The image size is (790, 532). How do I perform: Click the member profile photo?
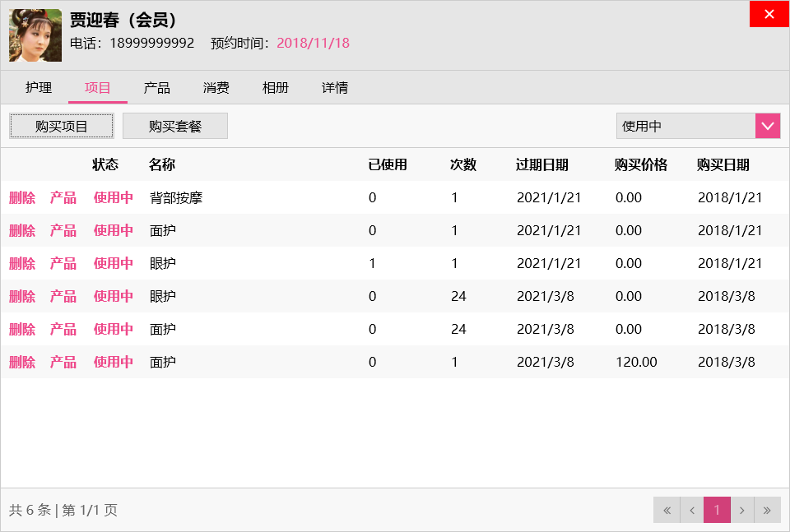35,35
